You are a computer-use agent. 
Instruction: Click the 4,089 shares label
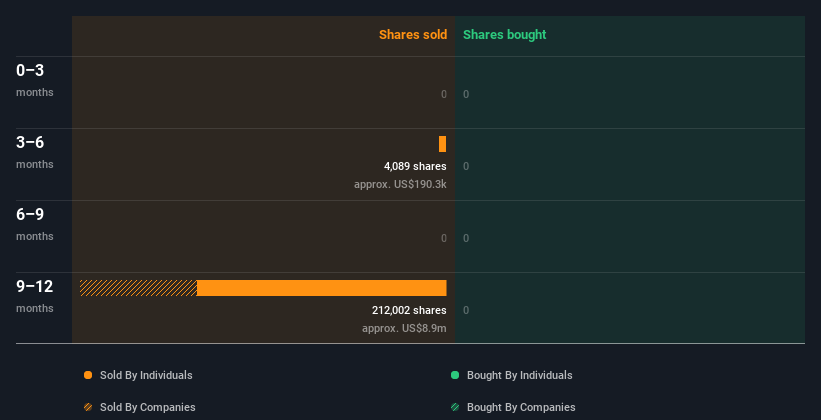(415, 167)
